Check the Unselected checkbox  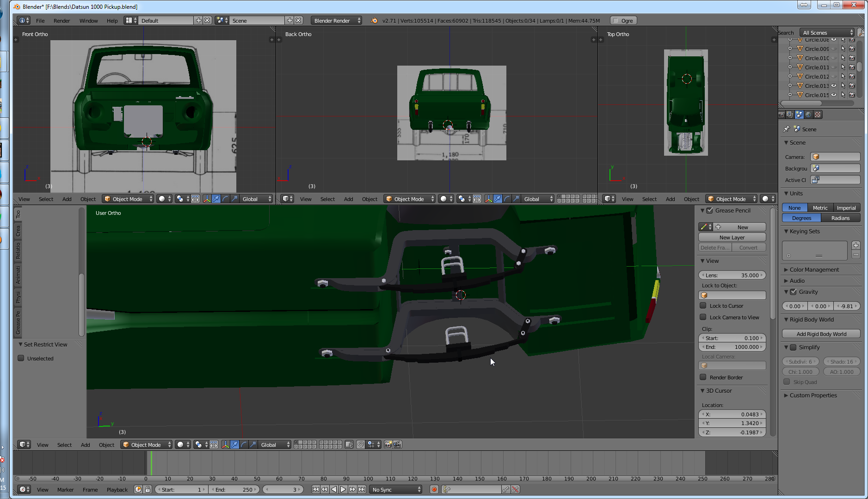(21, 358)
